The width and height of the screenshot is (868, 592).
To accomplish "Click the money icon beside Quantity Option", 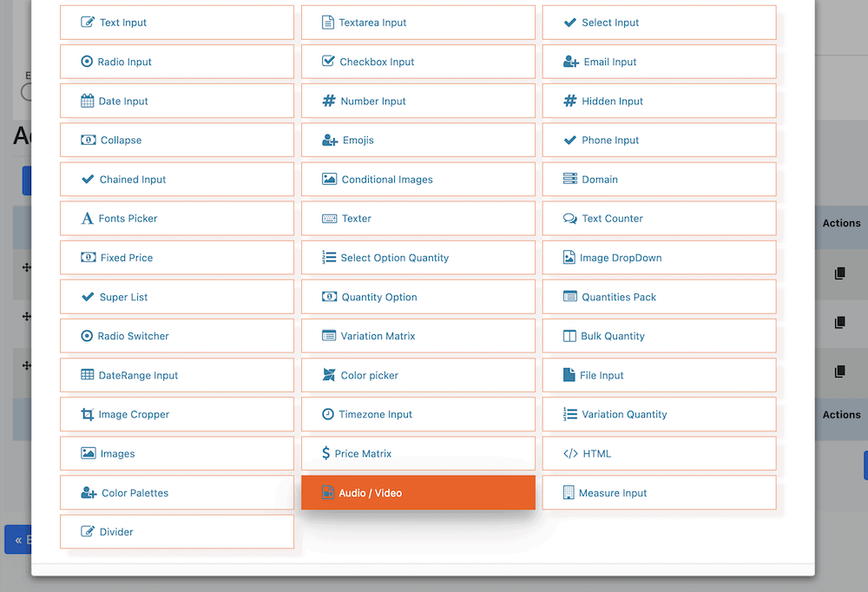I will (x=329, y=297).
